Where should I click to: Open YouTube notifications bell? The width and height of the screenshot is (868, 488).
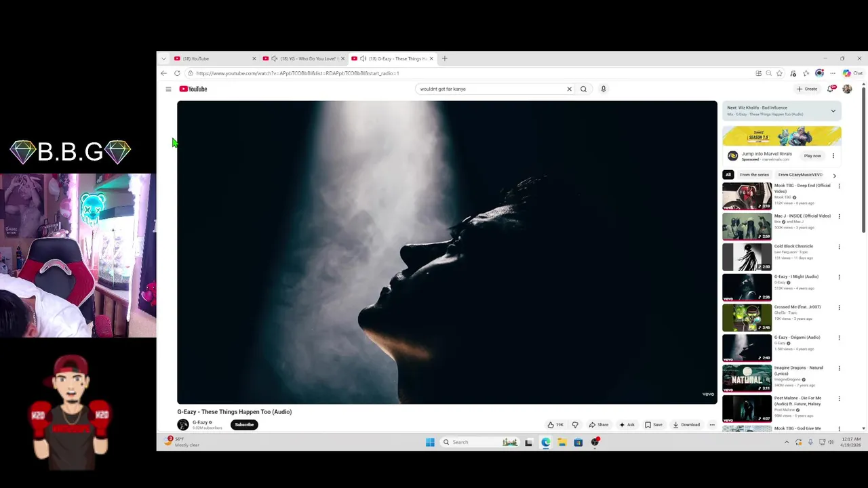pos(831,89)
